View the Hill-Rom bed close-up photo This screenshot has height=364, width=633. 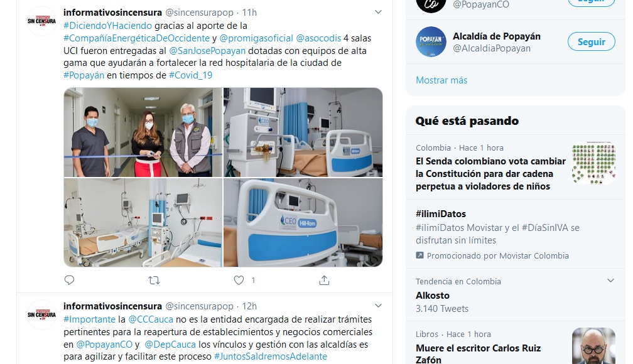303,223
